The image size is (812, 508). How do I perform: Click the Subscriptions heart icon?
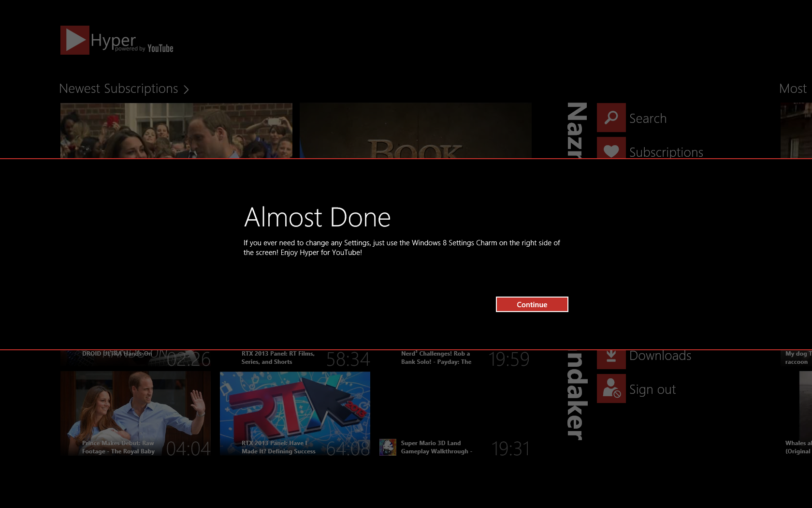611,149
